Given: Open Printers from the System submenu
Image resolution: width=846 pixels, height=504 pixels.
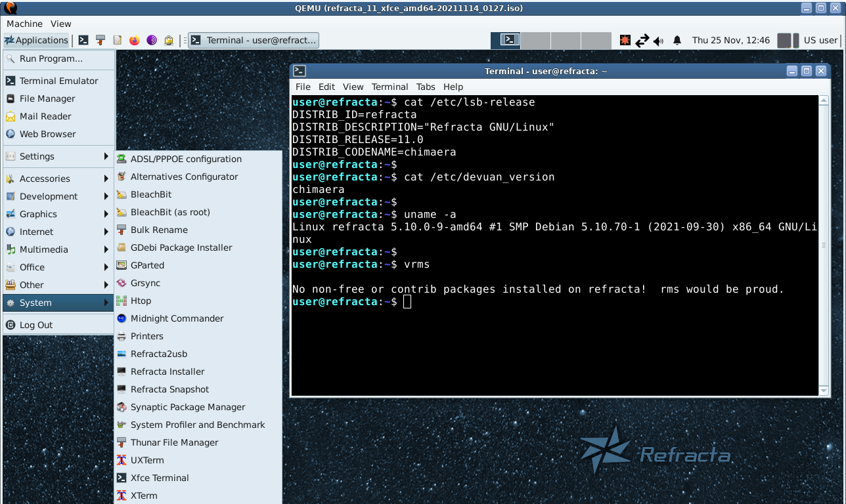Looking at the screenshot, I should click(198, 336).
